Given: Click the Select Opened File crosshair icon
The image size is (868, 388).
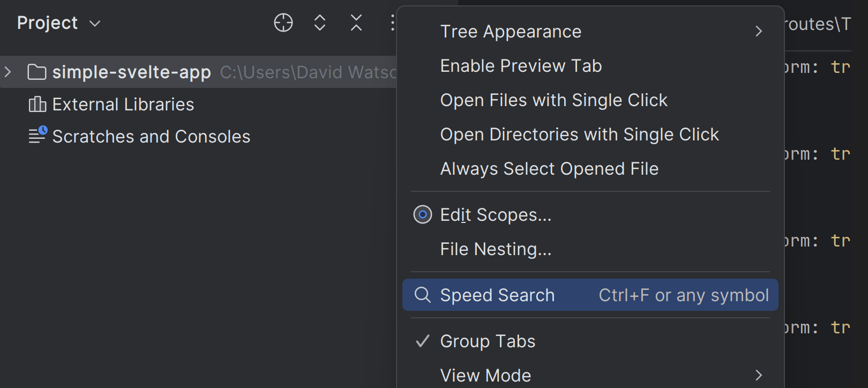Looking at the screenshot, I should 283,23.
